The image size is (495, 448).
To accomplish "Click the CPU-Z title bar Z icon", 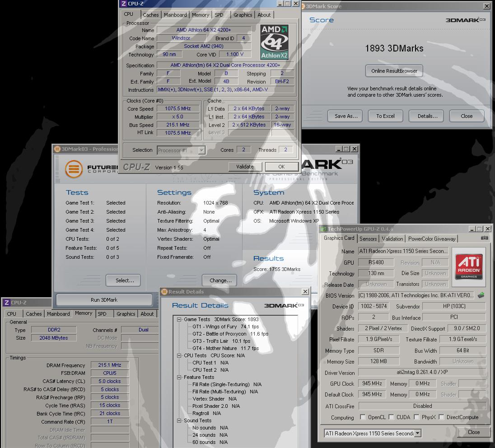I will point(123,4).
